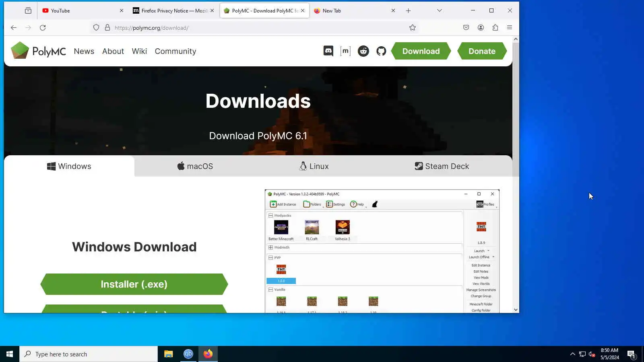This screenshot has height=362, width=644.
Task: Open the Firefox account icon
Action: point(481,28)
